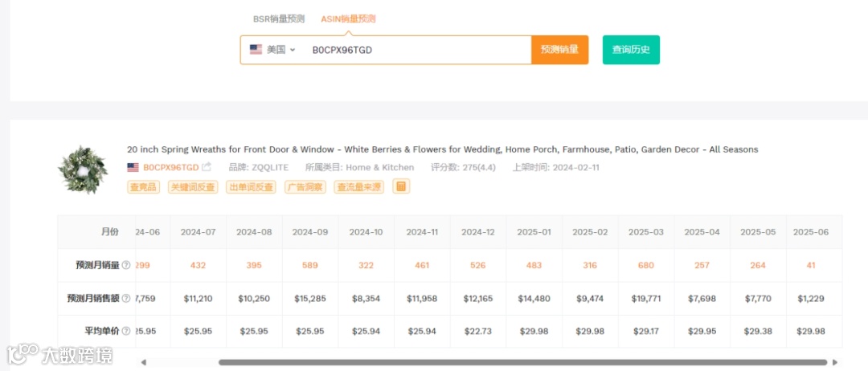868x371 pixels.
Task: Click the external link icon beside the ASIN
Action: (x=207, y=166)
